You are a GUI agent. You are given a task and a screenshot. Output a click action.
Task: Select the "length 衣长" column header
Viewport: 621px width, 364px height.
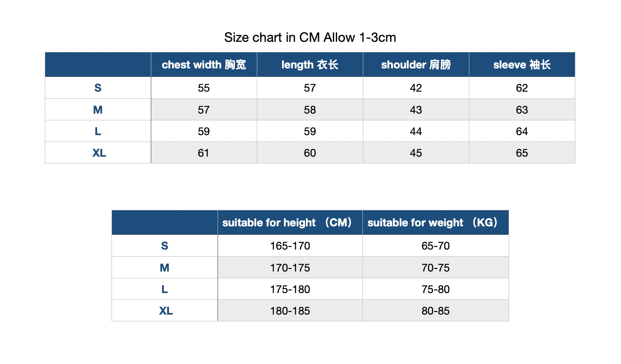[x=310, y=65]
